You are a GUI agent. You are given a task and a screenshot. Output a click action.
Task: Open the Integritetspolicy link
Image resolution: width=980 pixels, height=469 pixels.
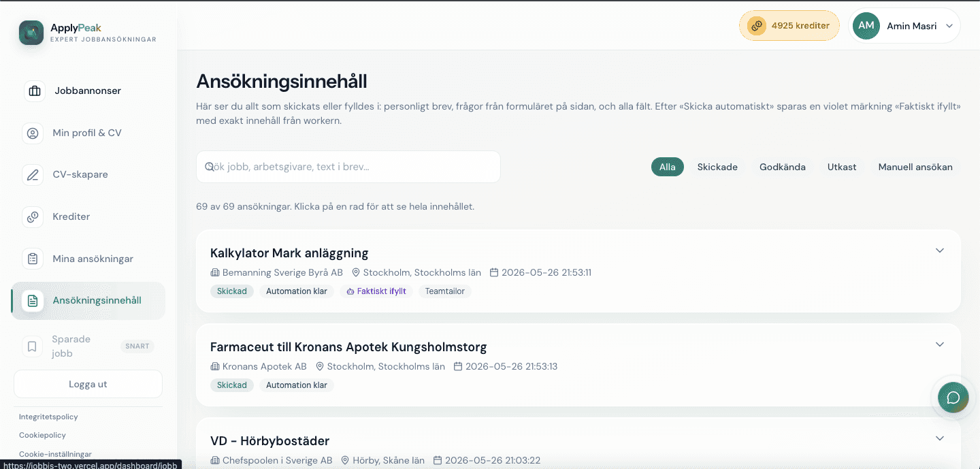48,417
